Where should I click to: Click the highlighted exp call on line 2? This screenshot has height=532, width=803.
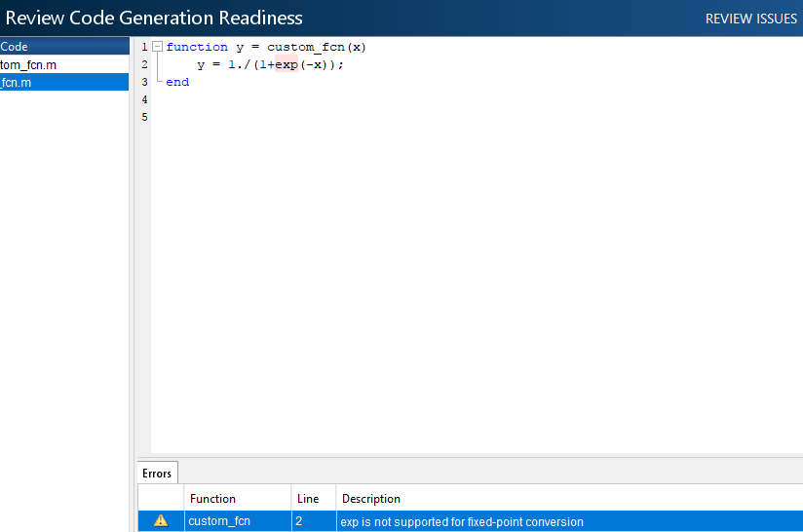click(287, 64)
